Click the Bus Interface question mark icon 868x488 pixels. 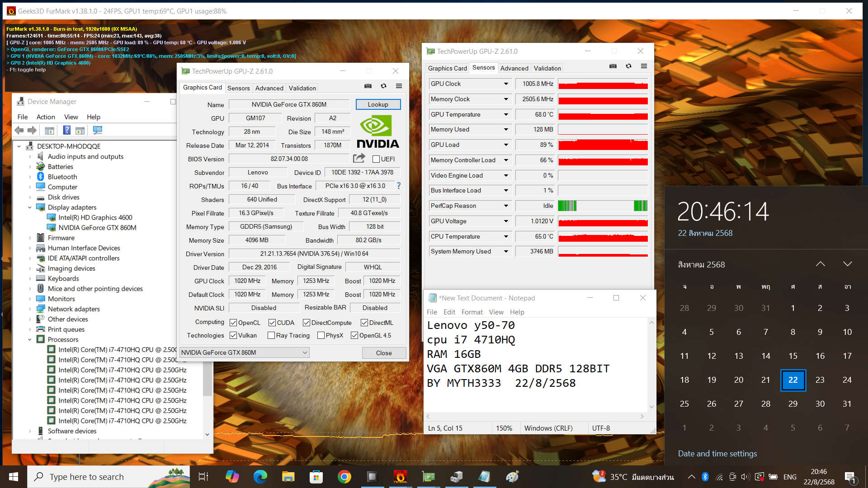[x=399, y=186]
